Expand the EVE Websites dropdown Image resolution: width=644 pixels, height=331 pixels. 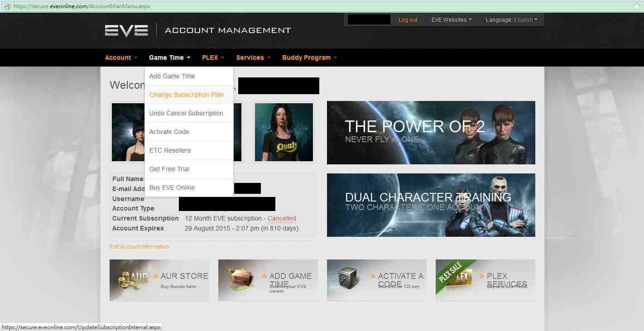click(452, 20)
